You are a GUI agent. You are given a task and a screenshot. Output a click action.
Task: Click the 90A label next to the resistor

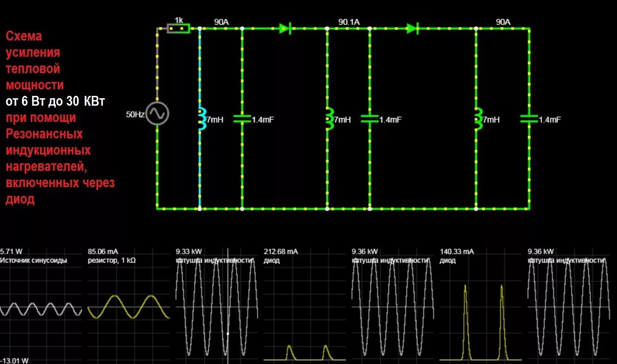[x=221, y=22]
